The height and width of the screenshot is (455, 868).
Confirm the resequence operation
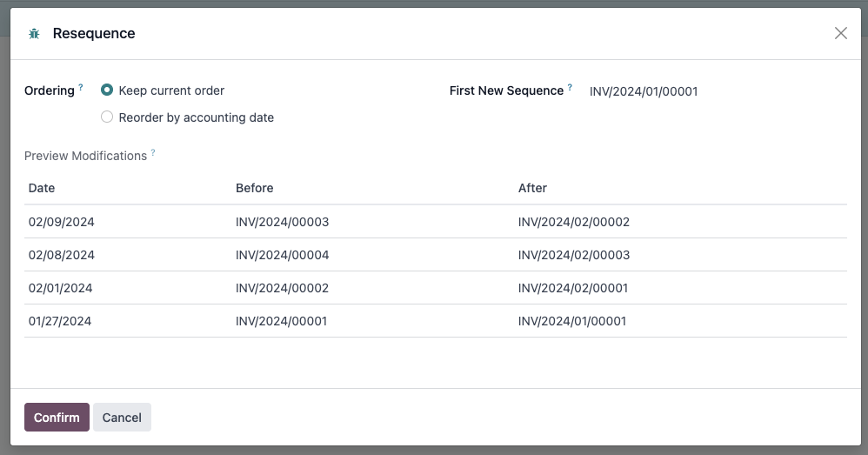[57, 418]
